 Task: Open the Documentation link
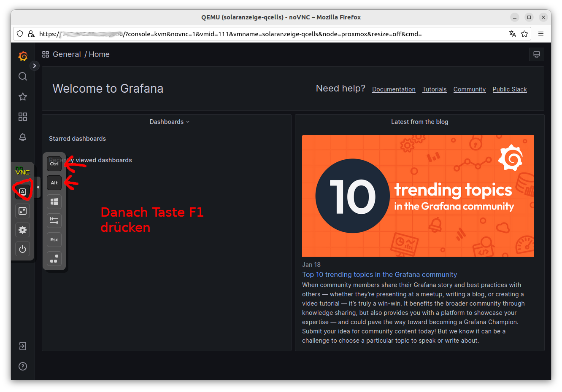(x=394, y=89)
